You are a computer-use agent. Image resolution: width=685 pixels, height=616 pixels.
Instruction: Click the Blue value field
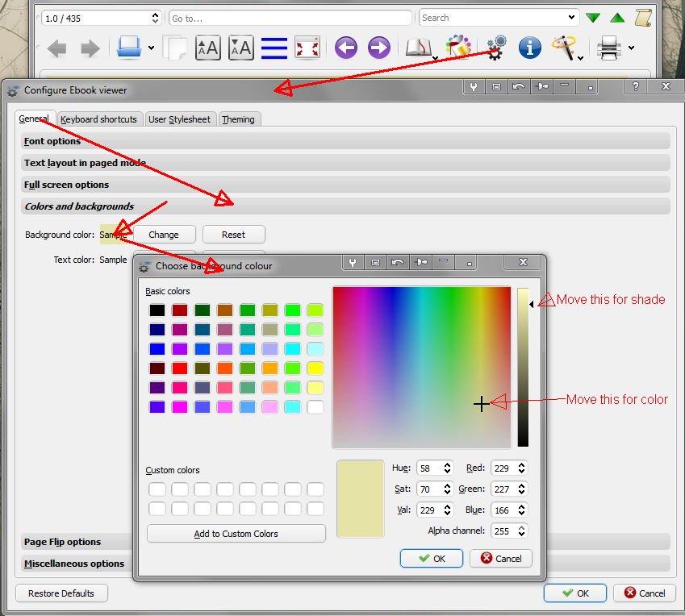[x=504, y=510]
